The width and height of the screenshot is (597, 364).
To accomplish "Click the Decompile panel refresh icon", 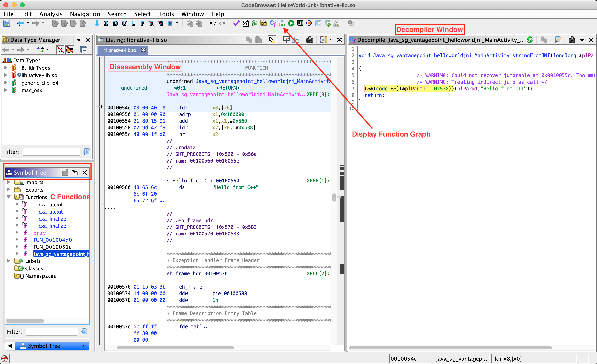I will click(x=530, y=40).
